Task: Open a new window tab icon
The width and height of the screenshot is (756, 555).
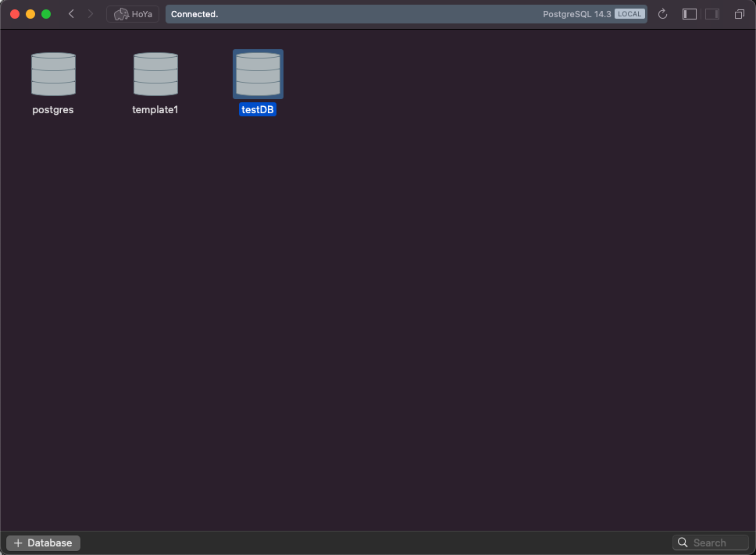Action: tap(739, 14)
